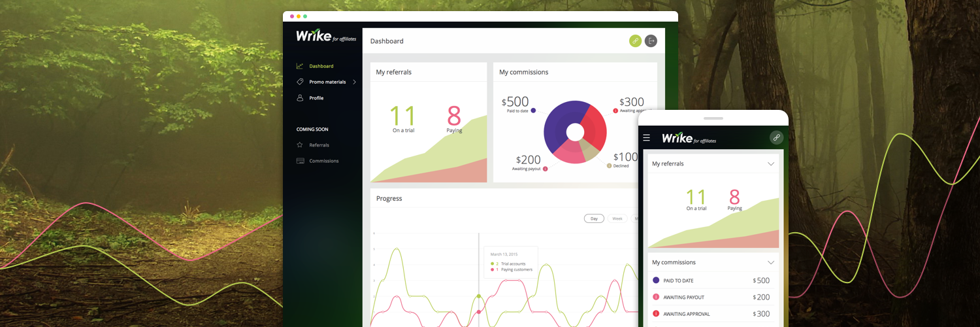Open the Dashboard menu label in the sidebar
The height and width of the screenshot is (327, 980).
tap(321, 66)
